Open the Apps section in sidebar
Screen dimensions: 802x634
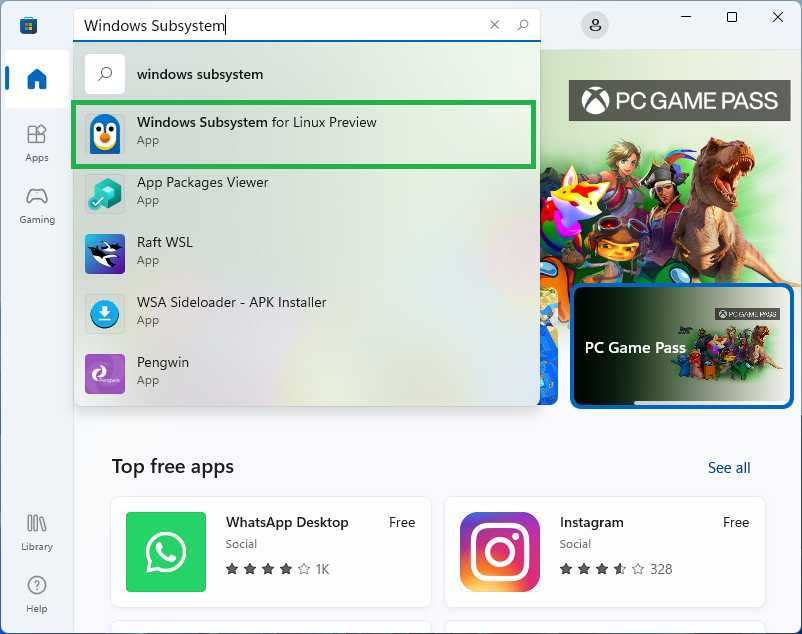click(x=37, y=144)
